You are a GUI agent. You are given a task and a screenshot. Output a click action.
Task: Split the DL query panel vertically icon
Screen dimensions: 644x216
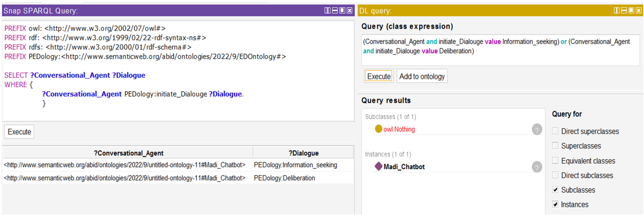point(617,10)
